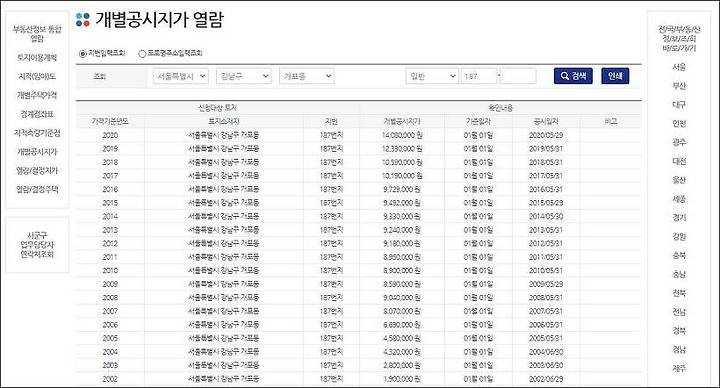
Task: Open 개별주택가격 in left menu
Action: click(37, 96)
